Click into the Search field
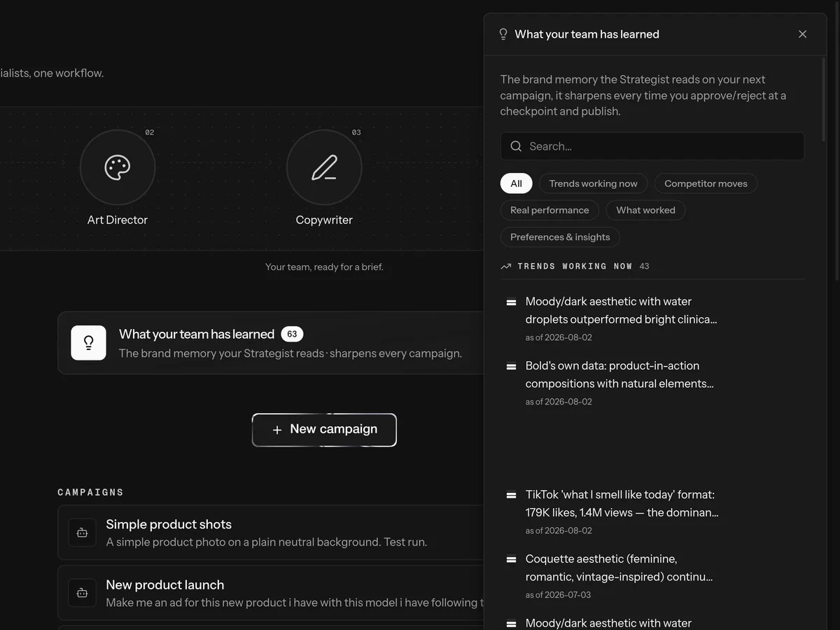 pyautogui.click(x=652, y=146)
